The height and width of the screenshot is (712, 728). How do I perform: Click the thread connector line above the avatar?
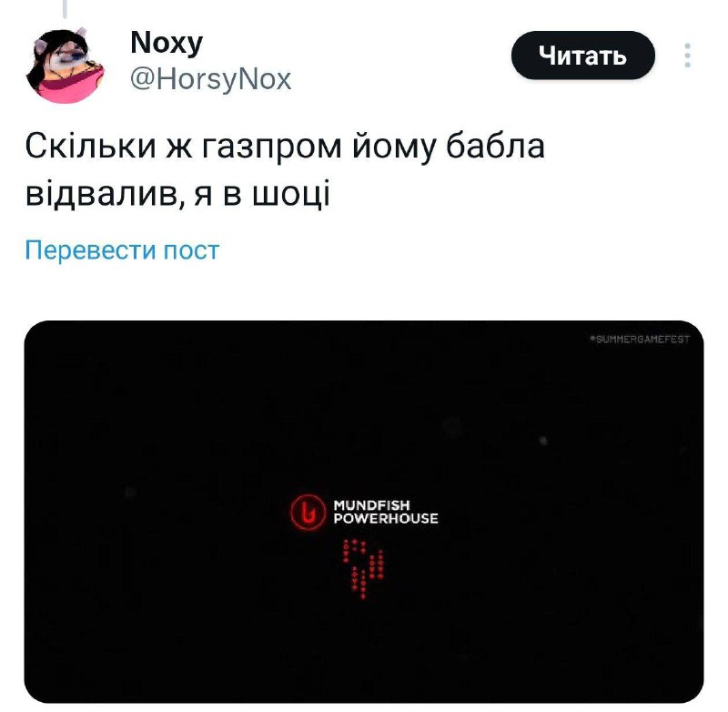coord(65,9)
